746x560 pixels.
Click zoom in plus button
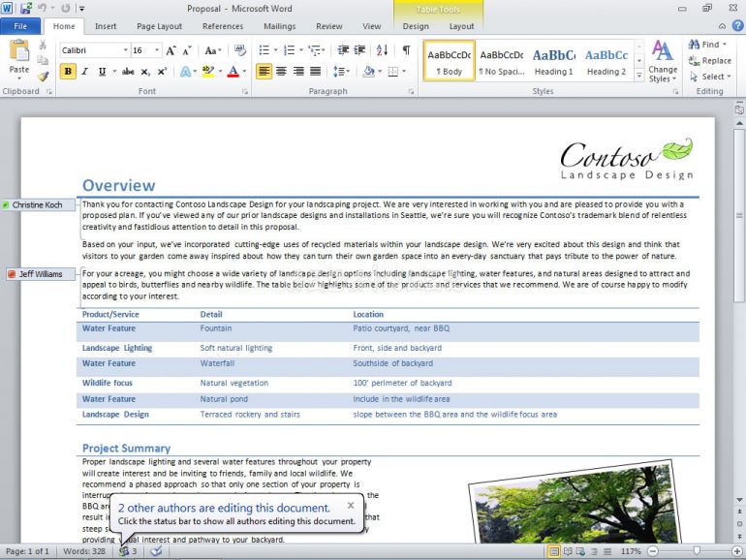[737, 551]
